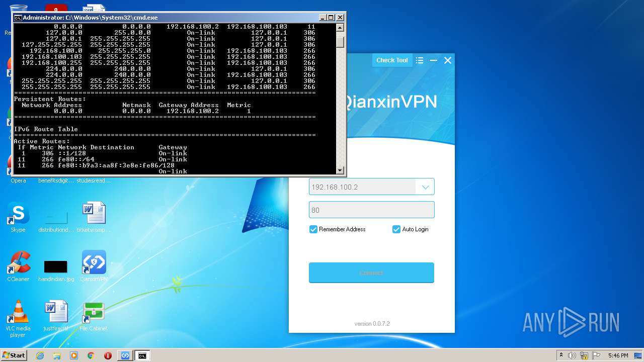Open the Skype desktop shortcut
The height and width of the screenshot is (362, 644).
[18, 218]
